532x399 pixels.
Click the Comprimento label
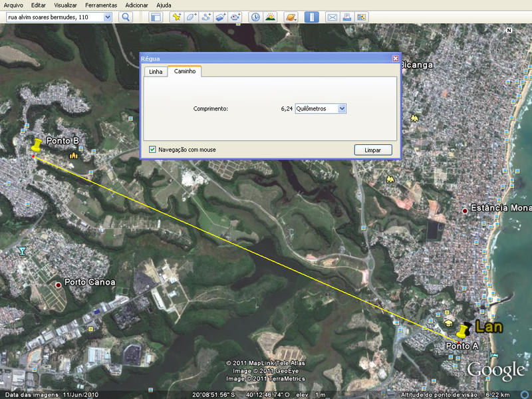tap(210, 108)
